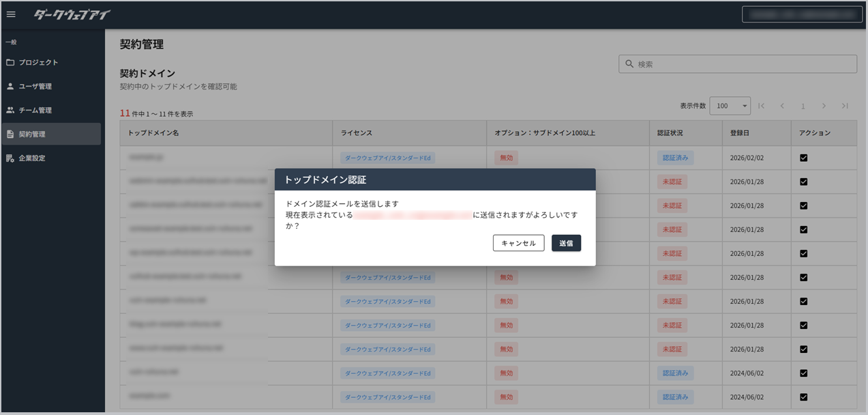Select the single-user icon for ユーザ管理

10,86
